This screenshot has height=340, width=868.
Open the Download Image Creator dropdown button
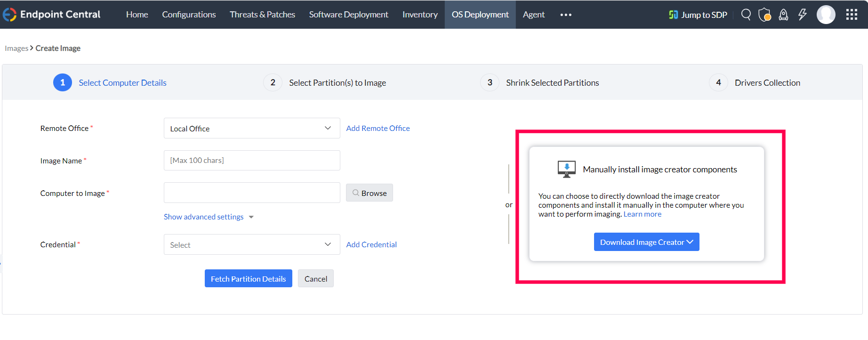[646, 242]
